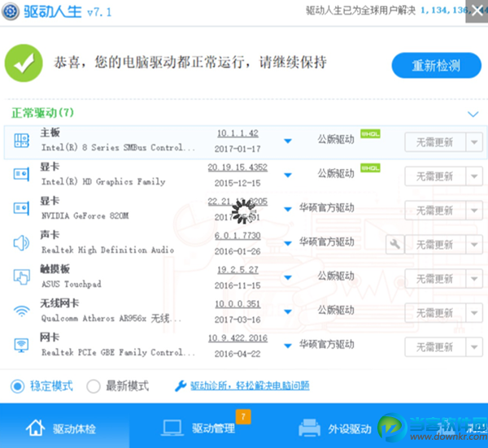Click Realtek High Definition Audio text
This screenshot has height=448, width=488.
tap(107, 250)
